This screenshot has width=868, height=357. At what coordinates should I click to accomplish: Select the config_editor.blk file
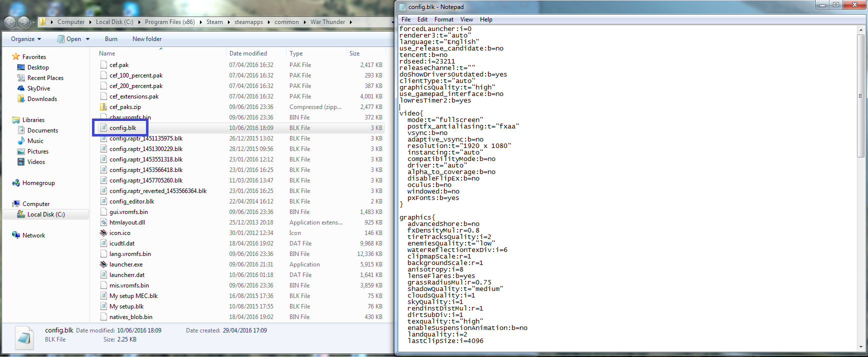(131, 201)
